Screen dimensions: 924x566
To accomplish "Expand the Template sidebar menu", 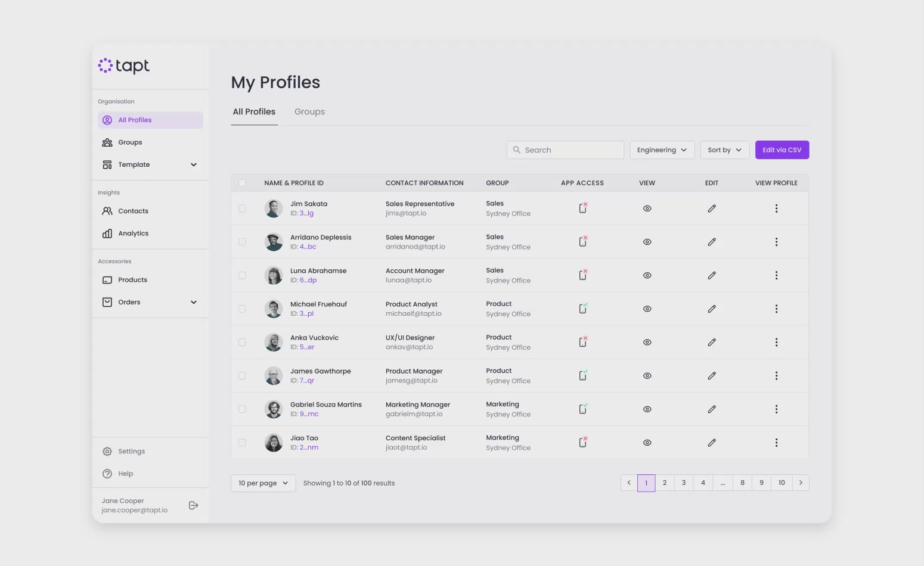I will click(193, 165).
